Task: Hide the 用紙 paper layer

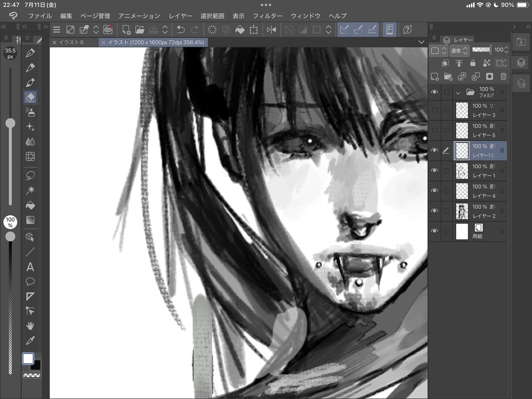Action: (x=434, y=231)
